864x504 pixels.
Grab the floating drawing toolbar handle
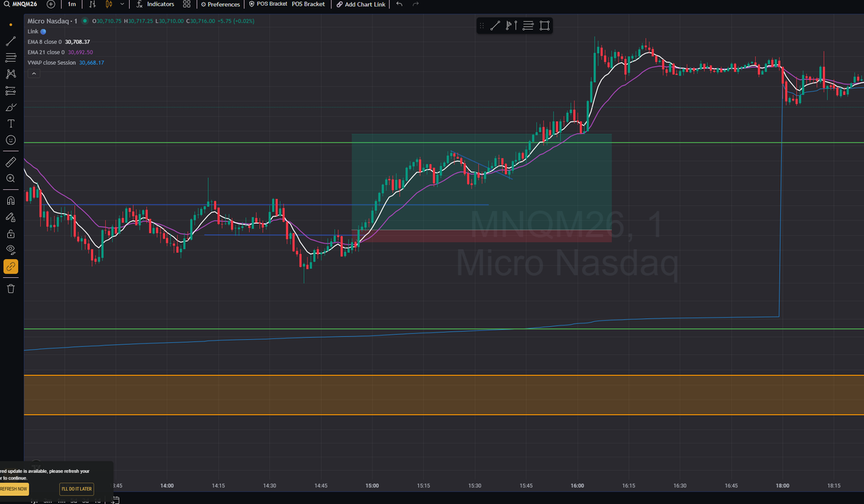click(482, 26)
